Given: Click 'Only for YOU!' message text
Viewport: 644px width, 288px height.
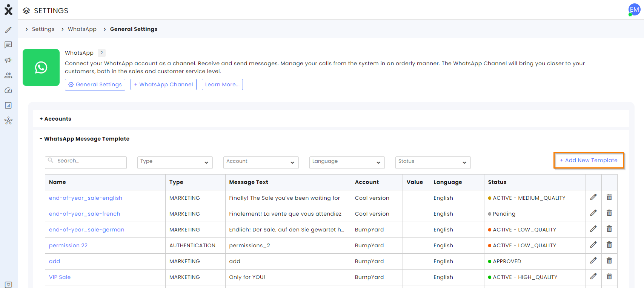Looking at the screenshot, I should [x=247, y=277].
